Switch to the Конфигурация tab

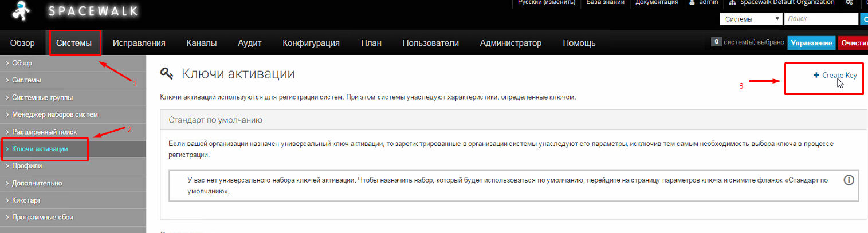(x=311, y=43)
